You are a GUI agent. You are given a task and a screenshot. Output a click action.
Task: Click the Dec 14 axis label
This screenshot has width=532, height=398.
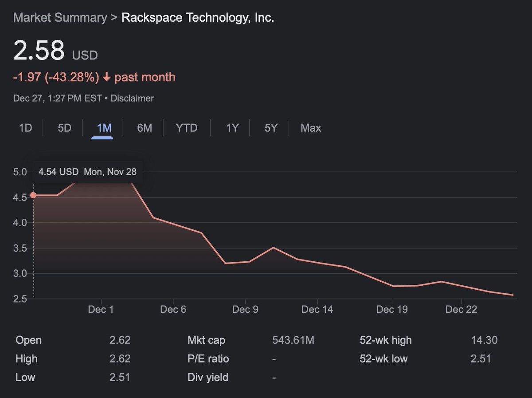pos(317,310)
